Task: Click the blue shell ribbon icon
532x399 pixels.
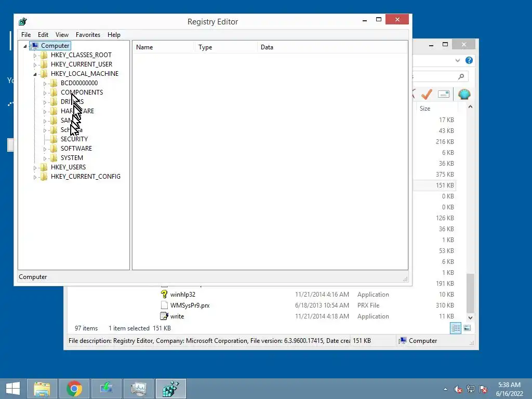Action: 464,94
